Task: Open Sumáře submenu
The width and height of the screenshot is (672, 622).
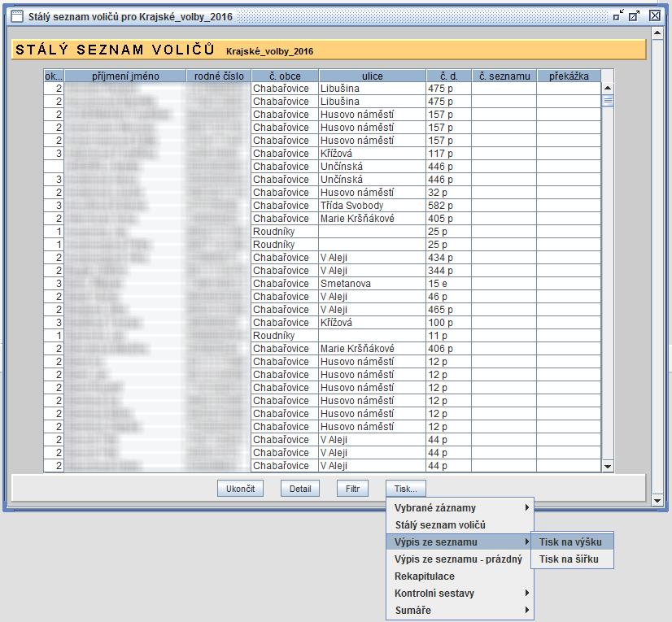Action: (x=460, y=610)
